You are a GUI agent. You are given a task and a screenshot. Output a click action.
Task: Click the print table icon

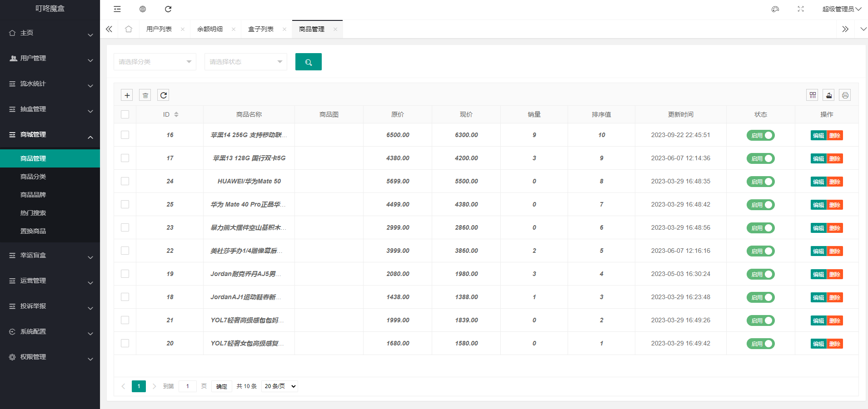pyautogui.click(x=845, y=95)
